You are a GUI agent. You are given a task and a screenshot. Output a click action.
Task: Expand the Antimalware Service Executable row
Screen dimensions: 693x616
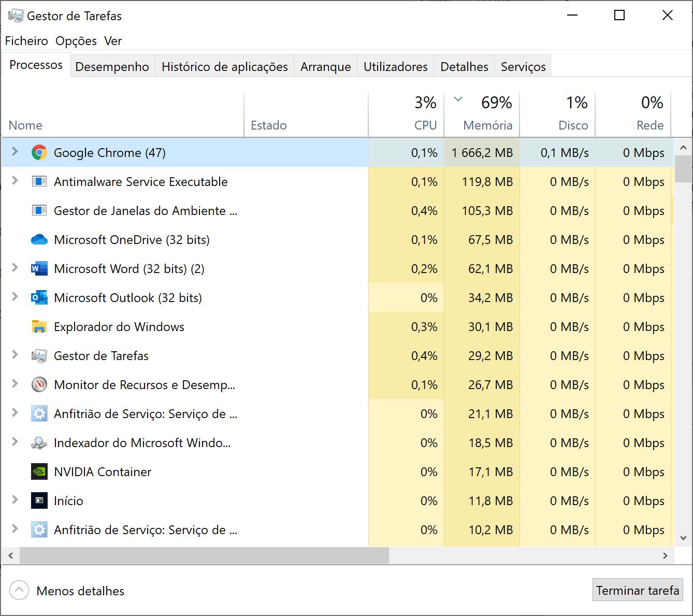click(x=15, y=181)
